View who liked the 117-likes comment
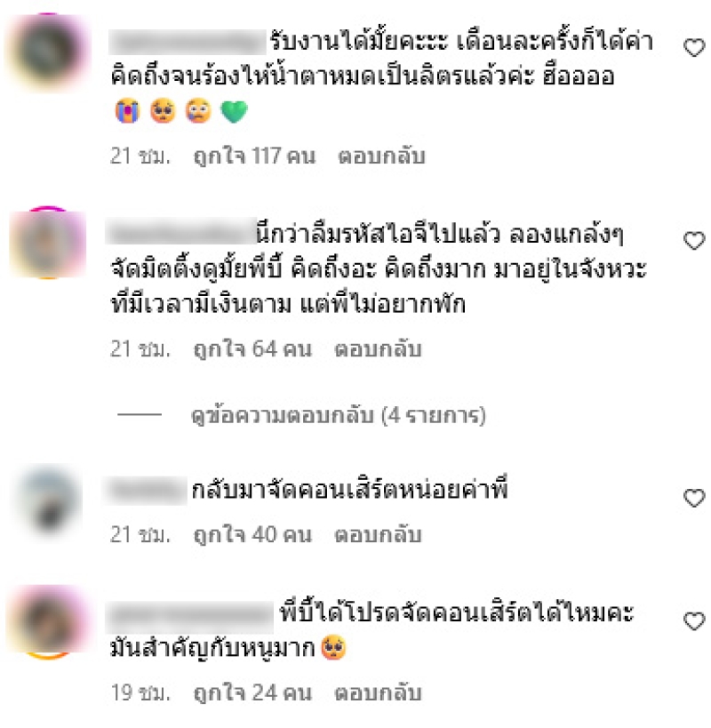This screenshot has width=711, height=728. (x=254, y=156)
